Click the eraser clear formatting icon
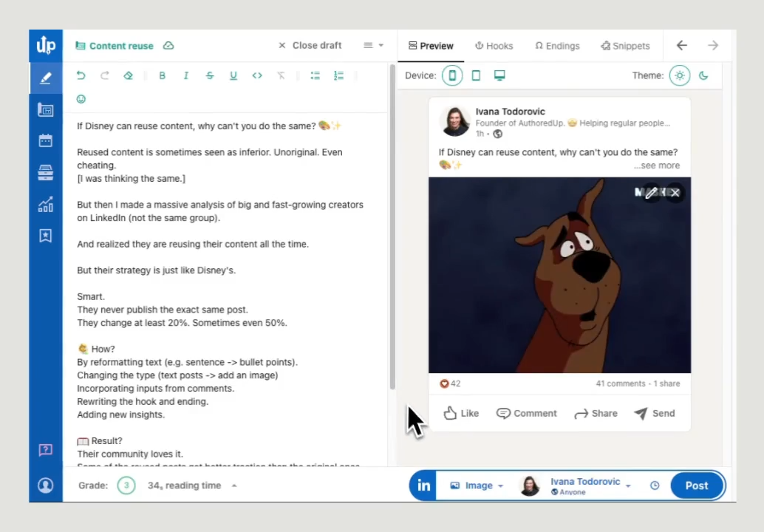Viewport: 764px width, 532px height. coord(128,75)
